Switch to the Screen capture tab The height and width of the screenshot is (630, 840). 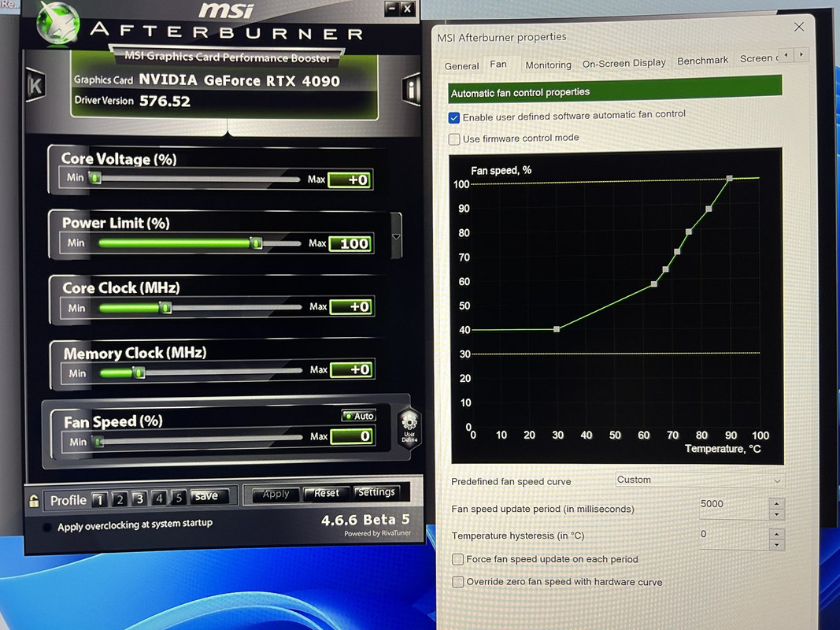coord(758,58)
